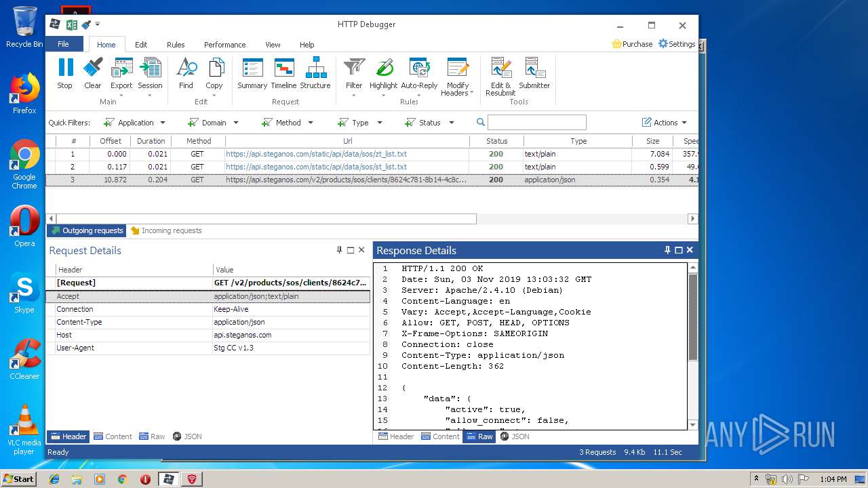The width and height of the screenshot is (868, 488).
Task: Open the Filter rules tool
Action: [354, 75]
